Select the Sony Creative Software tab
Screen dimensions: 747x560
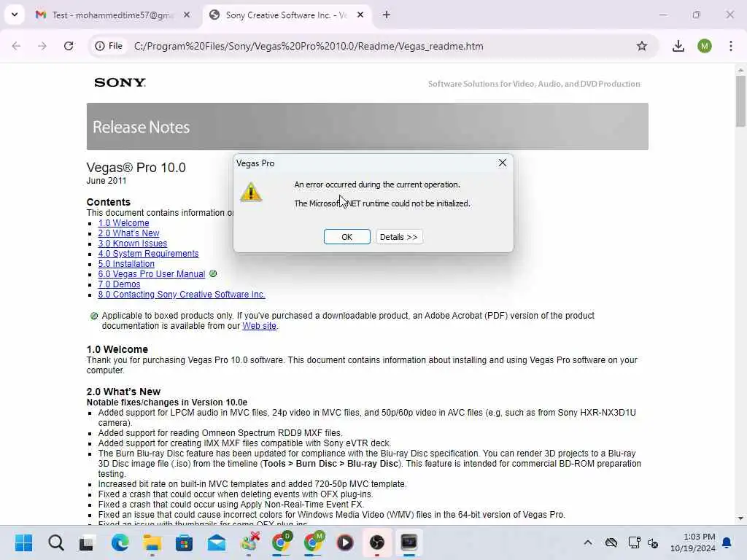coord(286,15)
